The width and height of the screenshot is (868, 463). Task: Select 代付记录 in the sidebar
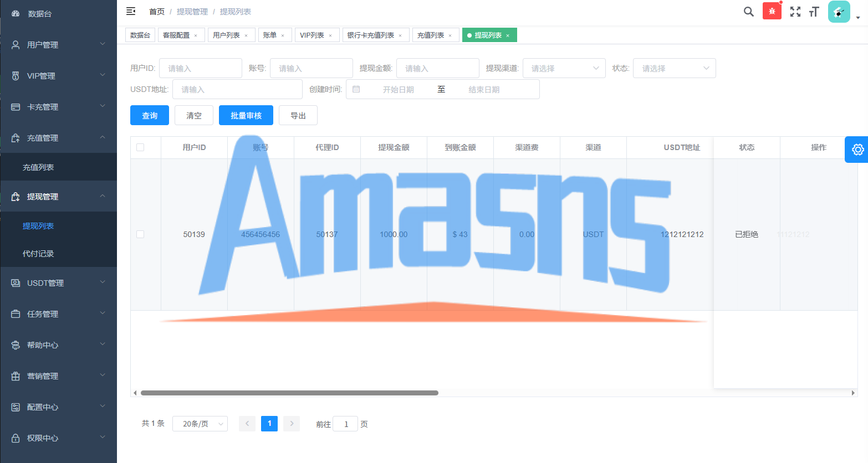click(x=38, y=254)
